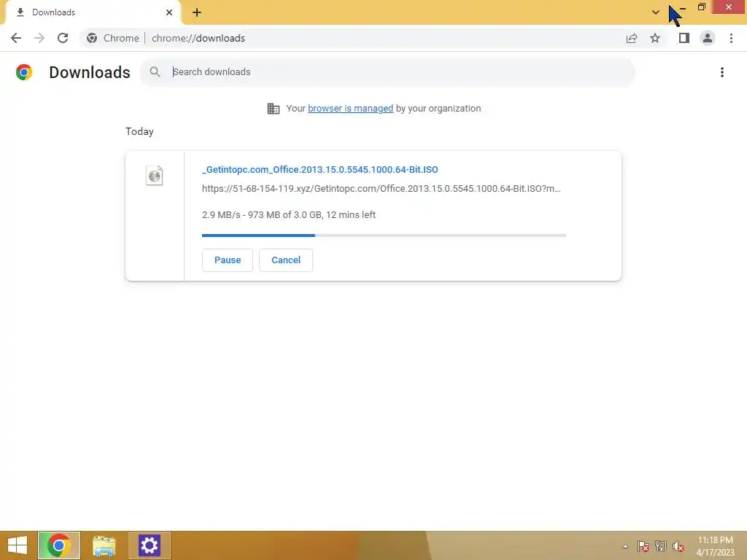Click the ISO file icon thumbnail
747x560 pixels.
click(x=155, y=176)
